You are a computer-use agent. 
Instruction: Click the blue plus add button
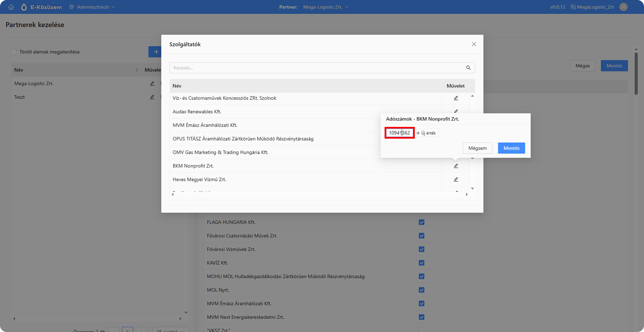click(155, 52)
